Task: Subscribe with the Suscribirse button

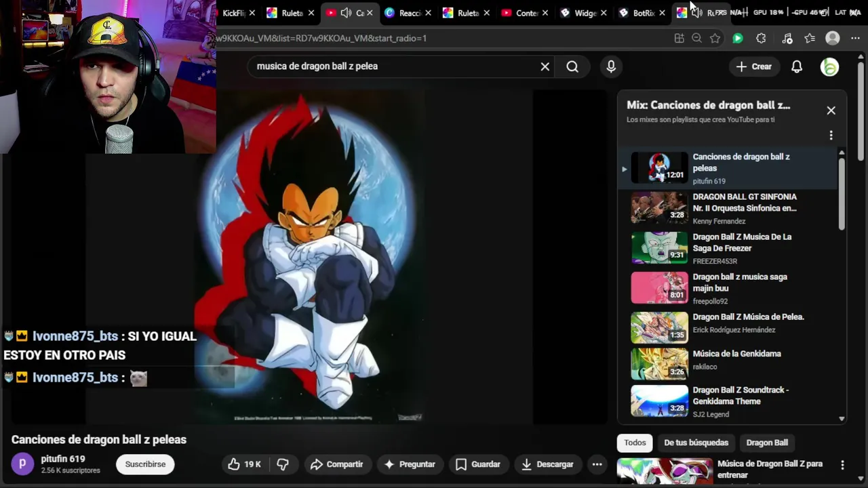Action: [x=145, y=464]
